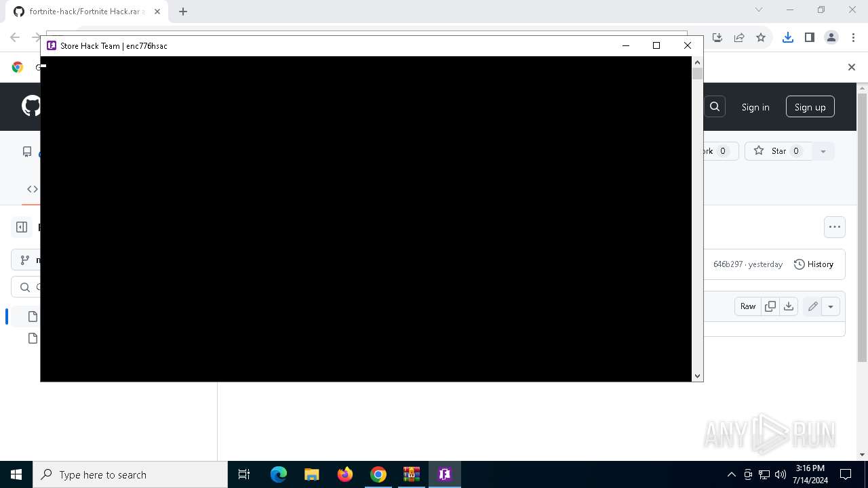
Task: Click the console window scrollbar thumb
Action: tap(697, 74)
